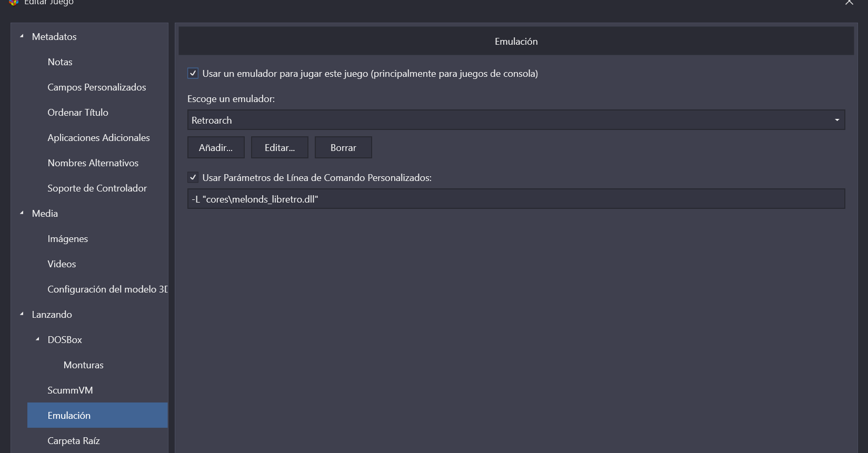The height and width of the screenshot is (453, 868).
Task: Select Media in the sidebar
Action: coord(45,214)
